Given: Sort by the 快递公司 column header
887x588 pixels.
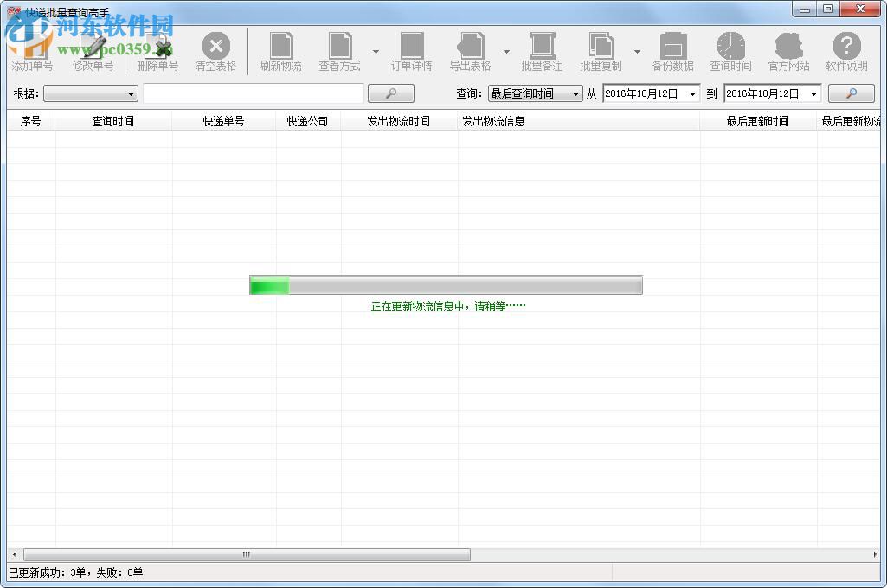Looking at the screenshot, I should coord(308,121).
